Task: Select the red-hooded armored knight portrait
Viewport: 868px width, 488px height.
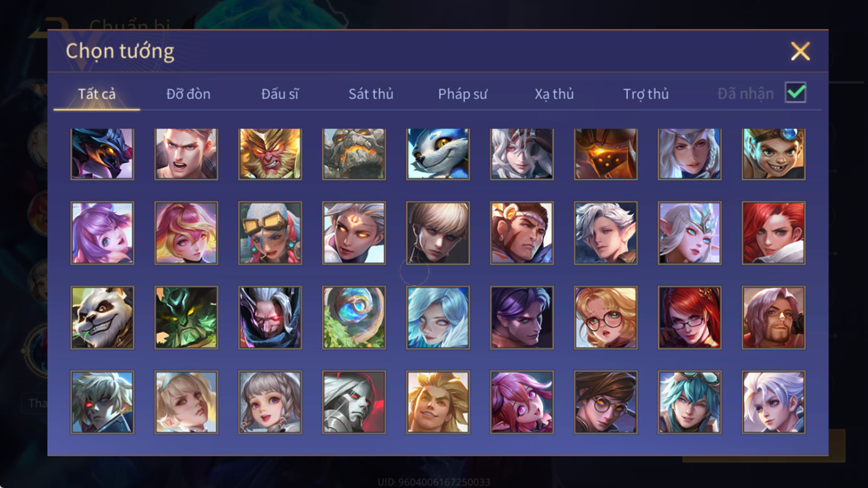Action: pyautogui.click(x=354, y=402)
